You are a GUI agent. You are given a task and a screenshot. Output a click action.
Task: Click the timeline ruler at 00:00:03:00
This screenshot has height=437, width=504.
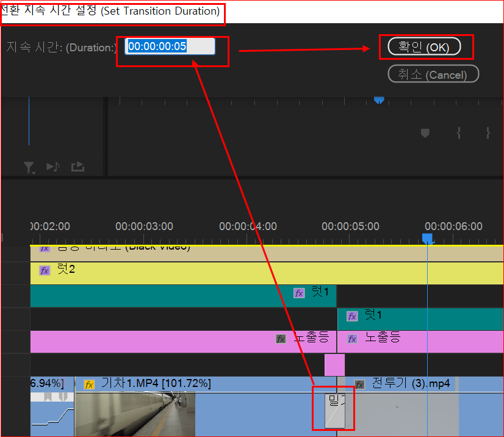(144, 226)
